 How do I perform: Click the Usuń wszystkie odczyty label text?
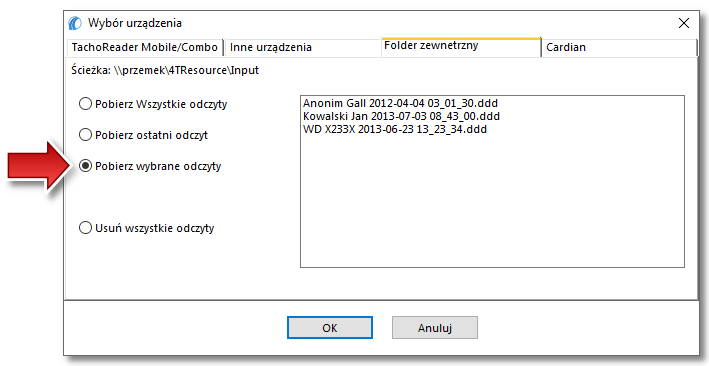[155, 228]
